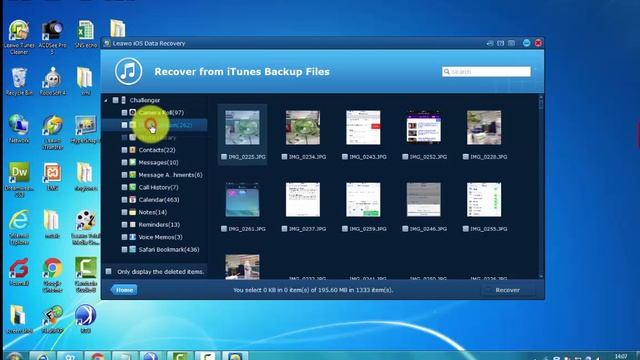The image size is (640, 360).
Task: Select Safari Bookmark(436) in the tree
Action: [169, 249]
